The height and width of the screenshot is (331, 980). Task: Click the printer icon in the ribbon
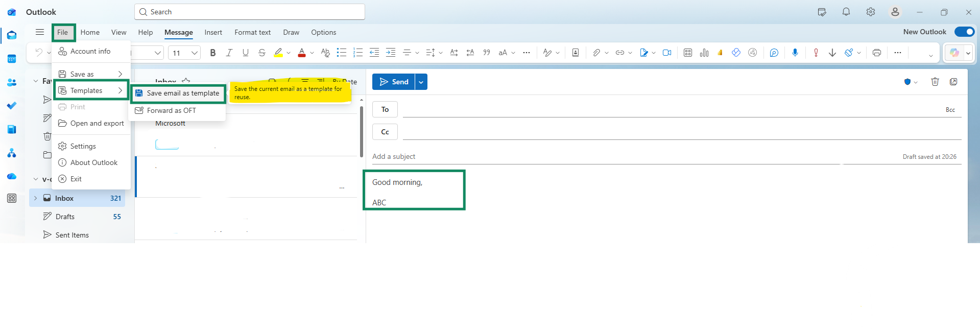click(x=877, y=53)
